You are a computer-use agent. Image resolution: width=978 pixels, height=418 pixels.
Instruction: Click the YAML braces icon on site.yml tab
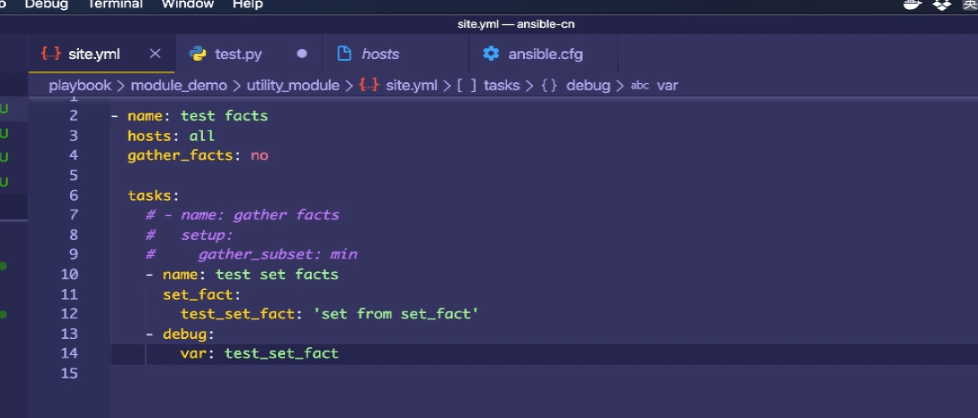(x=51, y=54)
